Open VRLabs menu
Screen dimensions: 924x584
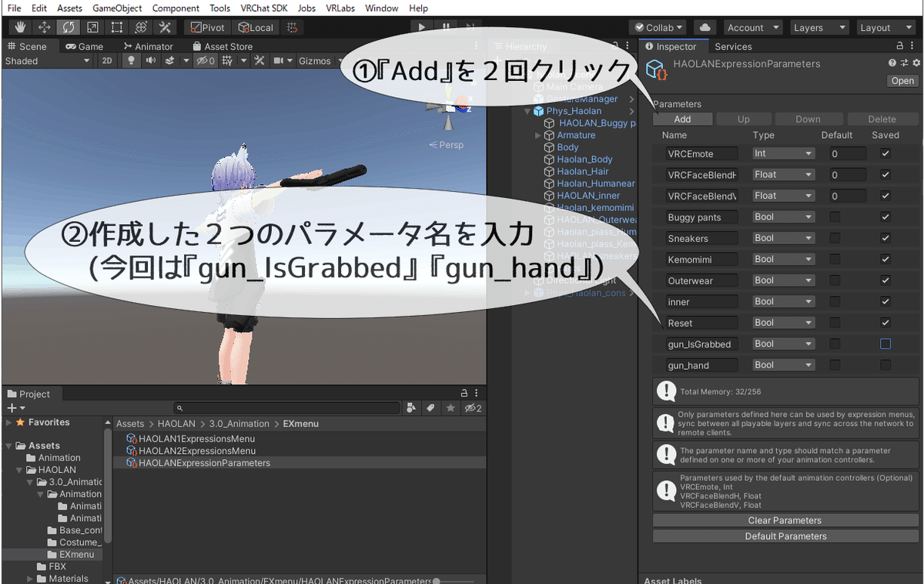pyautogui.click(x=340, y=8)
